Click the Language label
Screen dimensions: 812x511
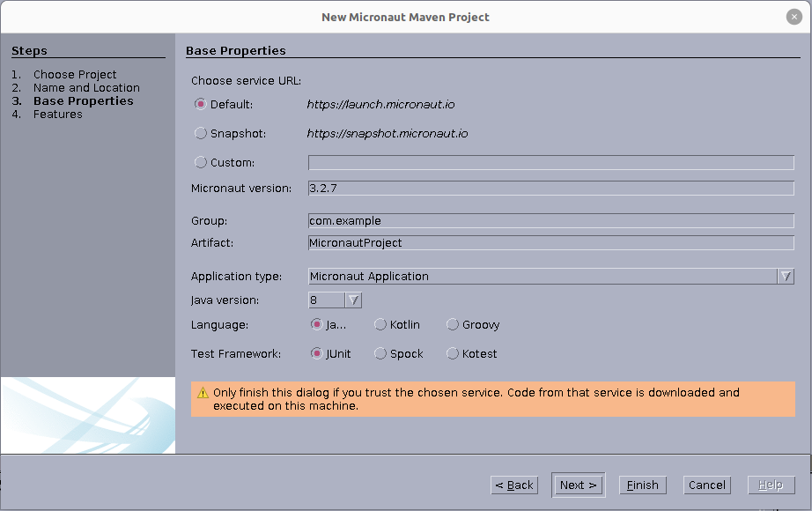click(219, 324)
